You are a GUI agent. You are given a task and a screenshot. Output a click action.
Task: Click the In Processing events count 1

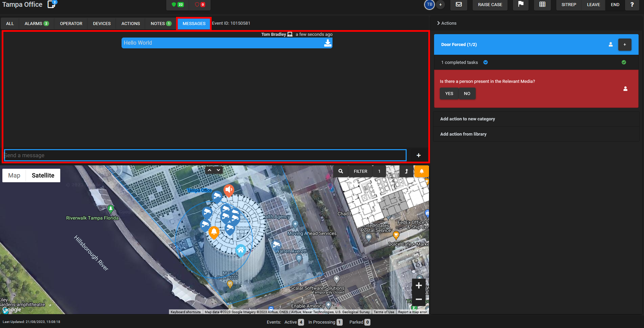coord(340,322)
